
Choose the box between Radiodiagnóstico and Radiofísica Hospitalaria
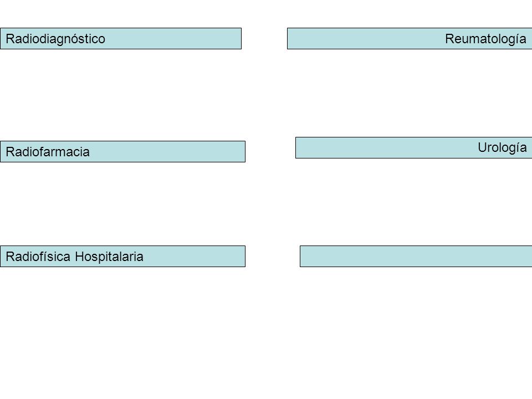(122, 152)
